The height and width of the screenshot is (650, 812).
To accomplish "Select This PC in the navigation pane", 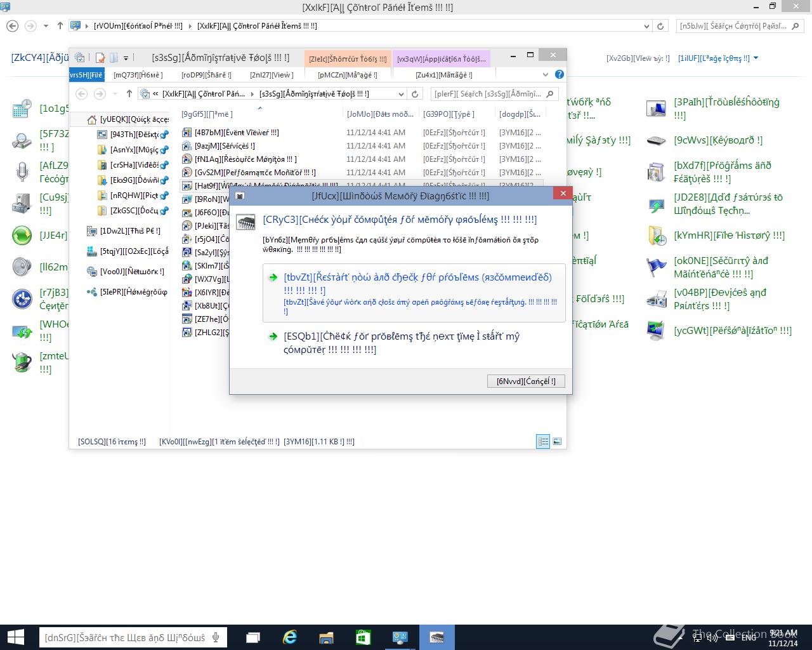I will pyautogui.click(x=124, y=231).
